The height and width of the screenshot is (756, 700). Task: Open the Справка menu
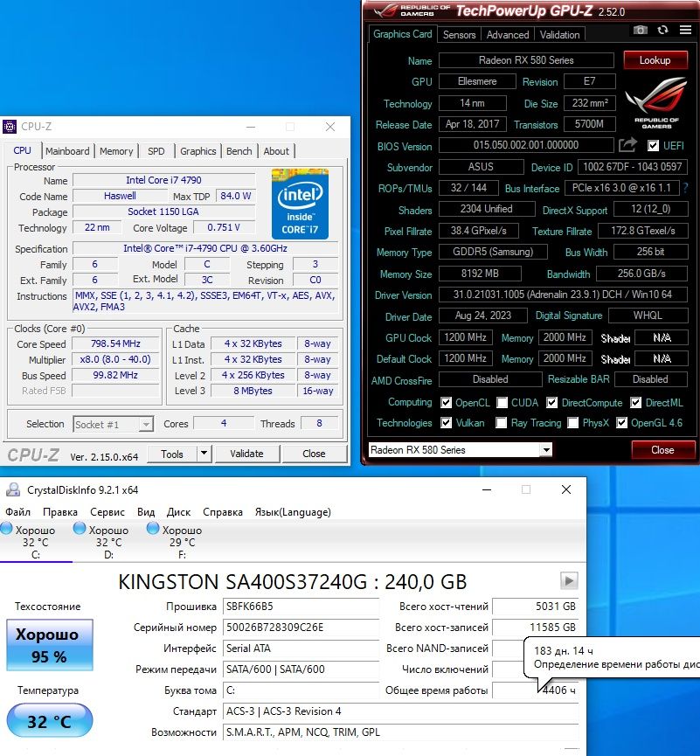pyautogui.click(x=223, y=511)
